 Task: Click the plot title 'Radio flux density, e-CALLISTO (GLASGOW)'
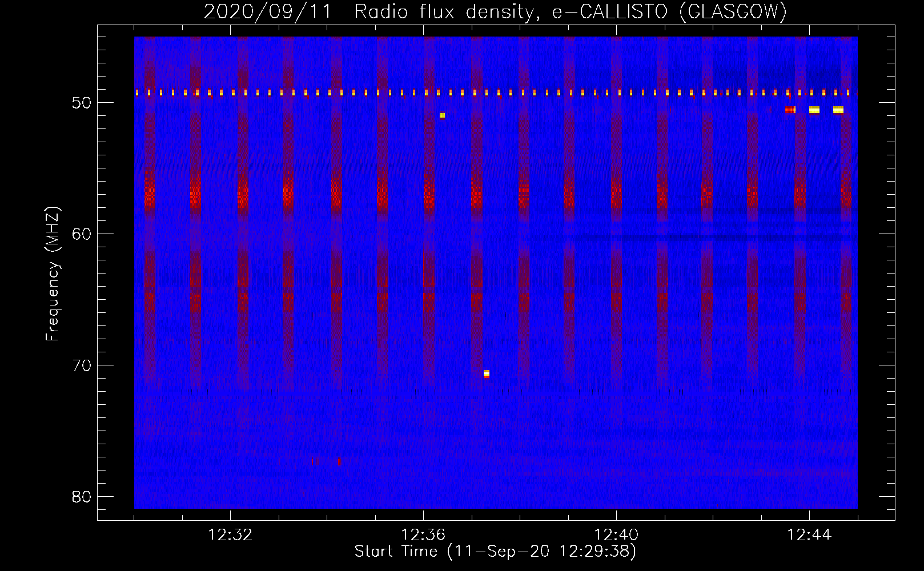[571, 11]
